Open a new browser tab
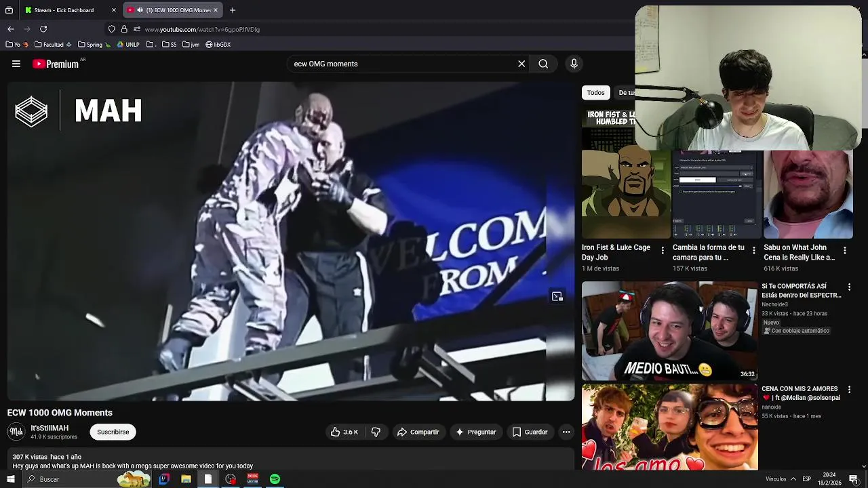The width and height of the screenshot is (868, 488). pyautogui.click(x=232, y=10)
